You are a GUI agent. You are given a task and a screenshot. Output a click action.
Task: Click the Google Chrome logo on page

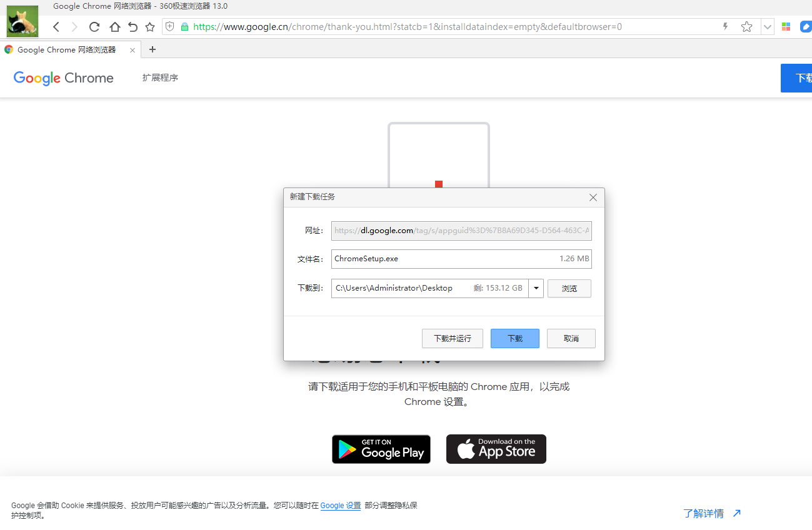64,78
